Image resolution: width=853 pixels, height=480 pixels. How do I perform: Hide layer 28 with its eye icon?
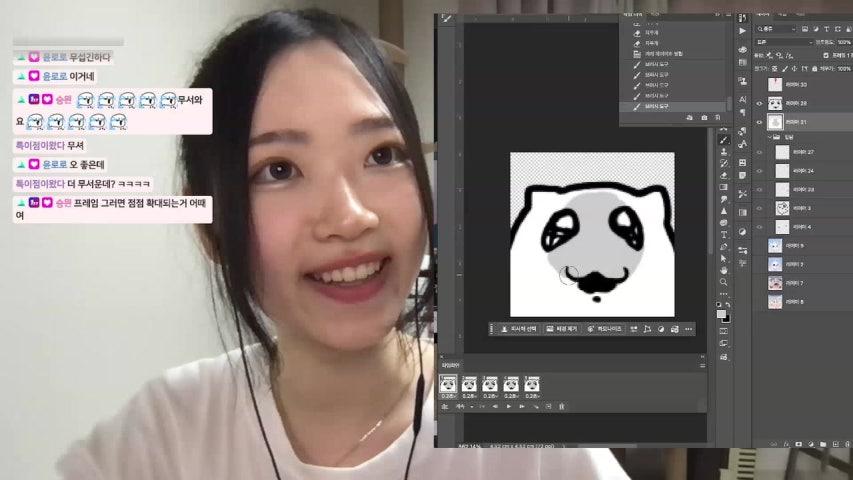click(x=759, y=103)
